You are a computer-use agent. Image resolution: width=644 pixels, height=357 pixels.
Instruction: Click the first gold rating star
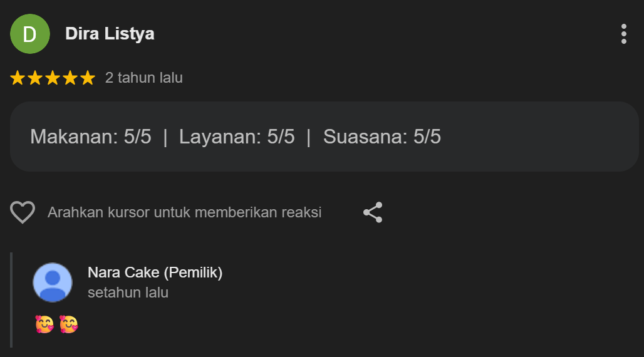(18, 78)
